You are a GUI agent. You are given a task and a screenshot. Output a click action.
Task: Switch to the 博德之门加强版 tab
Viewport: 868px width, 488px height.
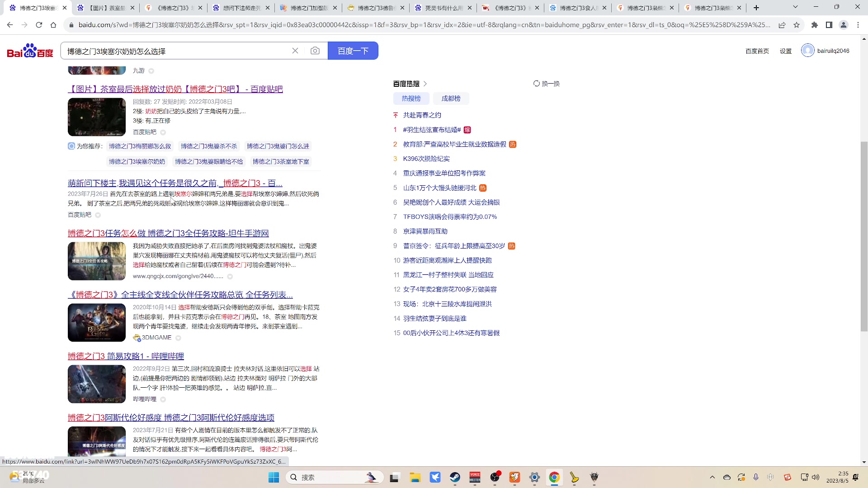309,8
